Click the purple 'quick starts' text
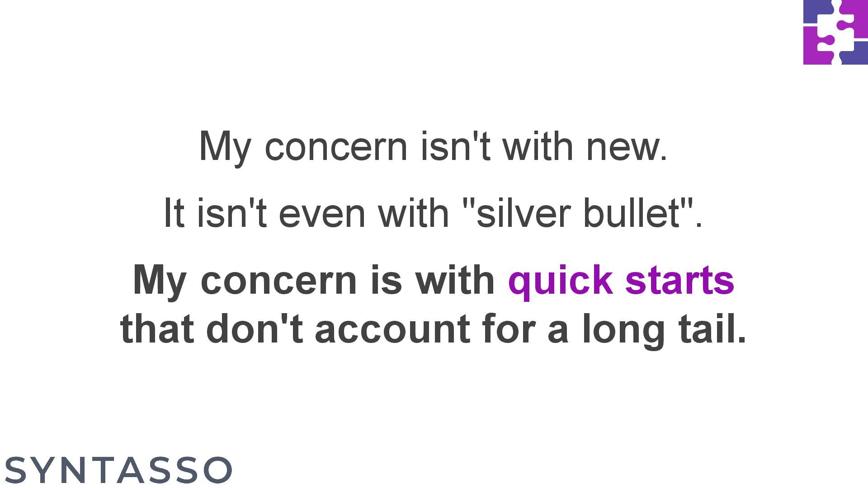This screenshot has width=868, height=488. point(621,281)
